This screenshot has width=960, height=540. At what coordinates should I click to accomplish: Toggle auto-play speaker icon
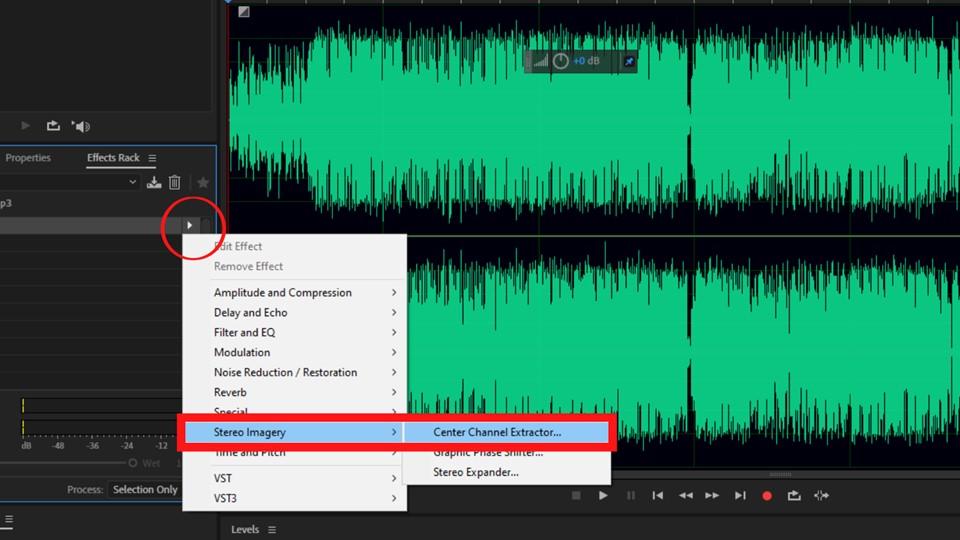coord(81,126)
